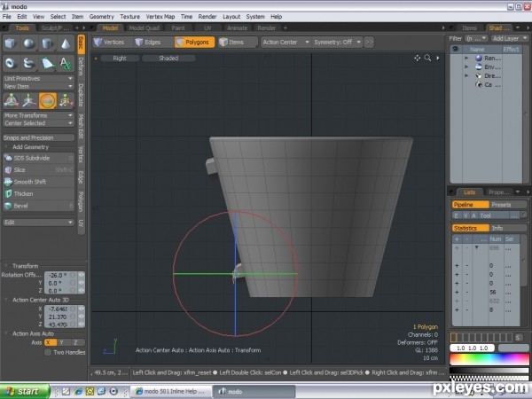Click the Thicken tool

pos(38,193)
